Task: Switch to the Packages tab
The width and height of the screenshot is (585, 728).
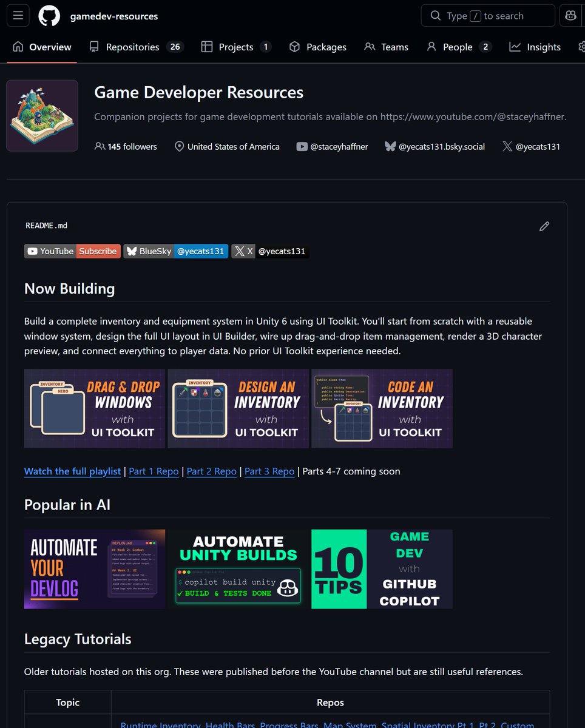Action: pyautogui.click(x=317, y=47)
